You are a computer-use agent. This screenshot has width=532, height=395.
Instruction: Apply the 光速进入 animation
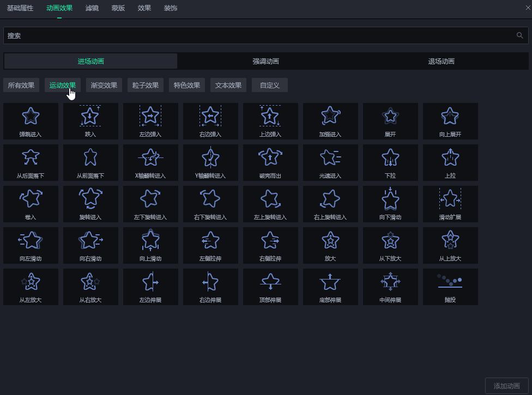[330, 162]
